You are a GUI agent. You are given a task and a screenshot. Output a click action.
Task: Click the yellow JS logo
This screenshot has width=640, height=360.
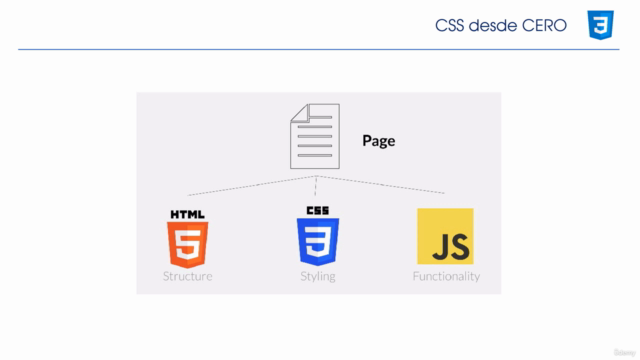coord(445,236)
